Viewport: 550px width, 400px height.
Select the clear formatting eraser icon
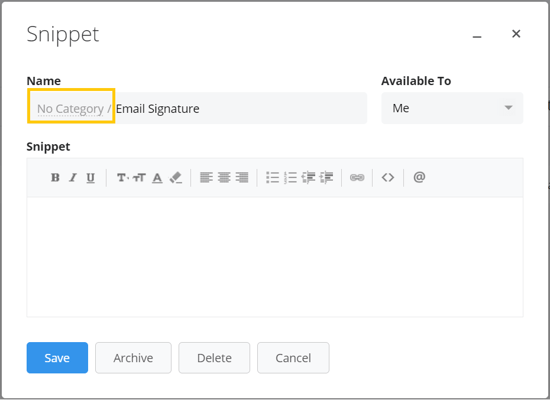(x=175, y=178)
